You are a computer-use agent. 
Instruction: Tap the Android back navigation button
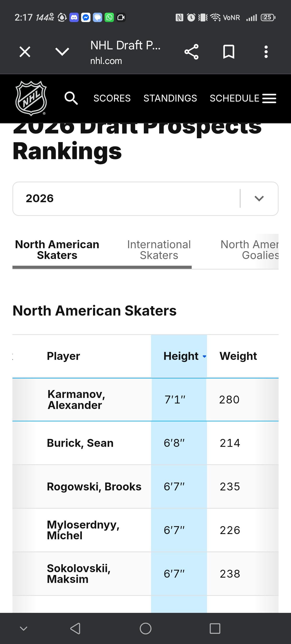coord(75,628)
